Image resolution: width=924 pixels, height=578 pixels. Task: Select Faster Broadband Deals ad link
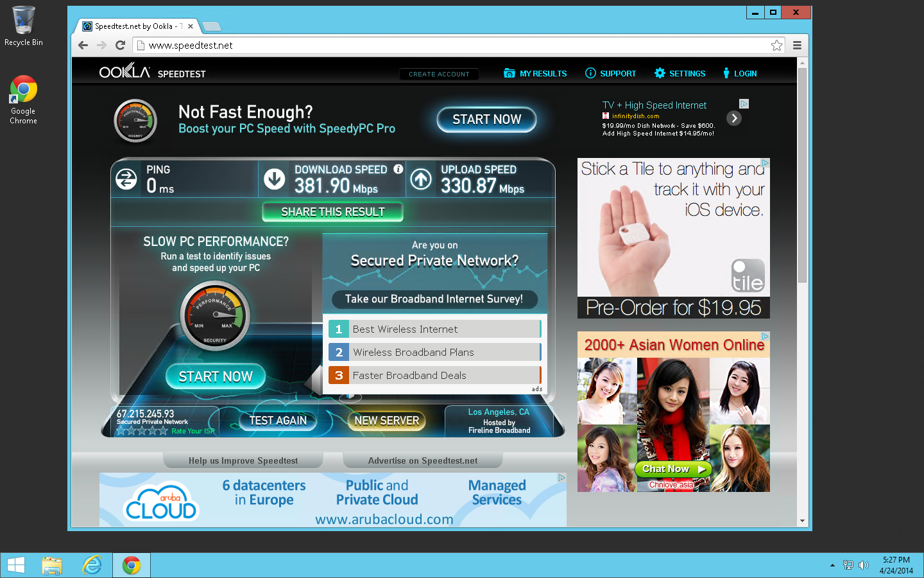(434, 375)
